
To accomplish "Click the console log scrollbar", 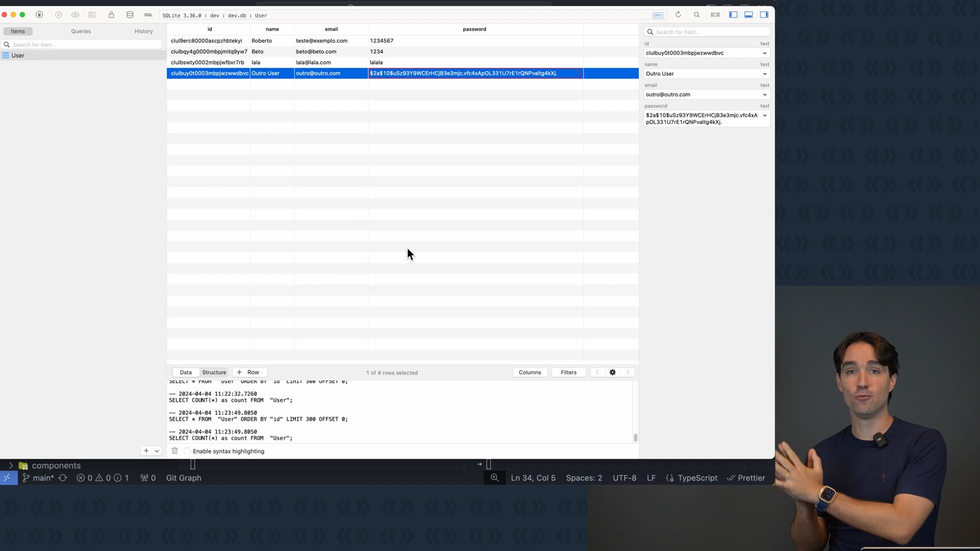I will 635,437.
